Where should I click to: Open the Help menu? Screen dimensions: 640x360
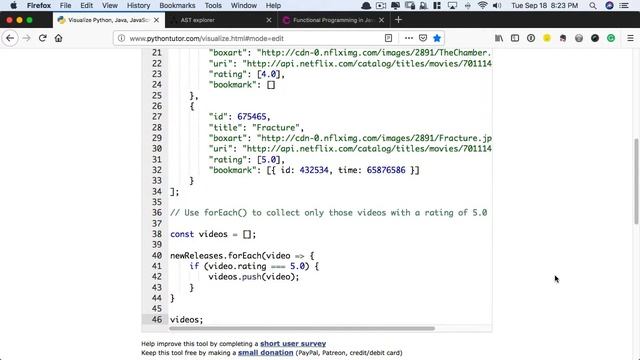coord(273,6)
